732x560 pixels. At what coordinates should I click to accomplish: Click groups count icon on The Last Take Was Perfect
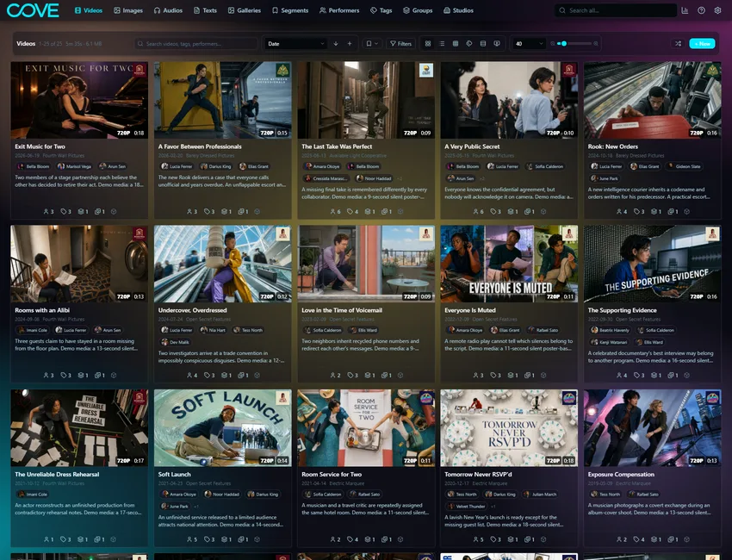(369, 212)
